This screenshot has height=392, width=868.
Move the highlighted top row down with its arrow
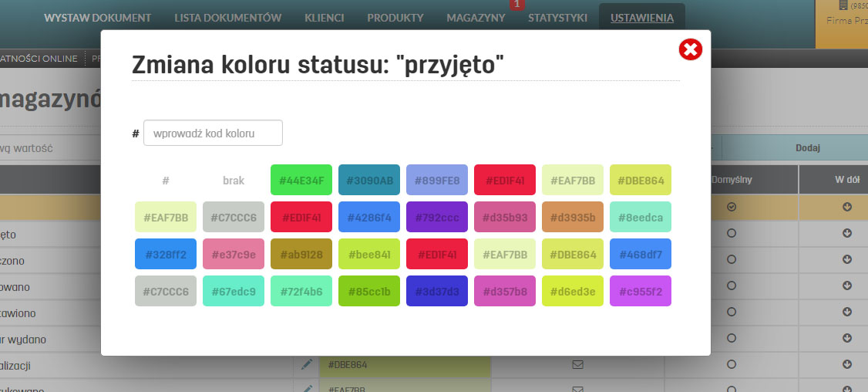(847, 207)
